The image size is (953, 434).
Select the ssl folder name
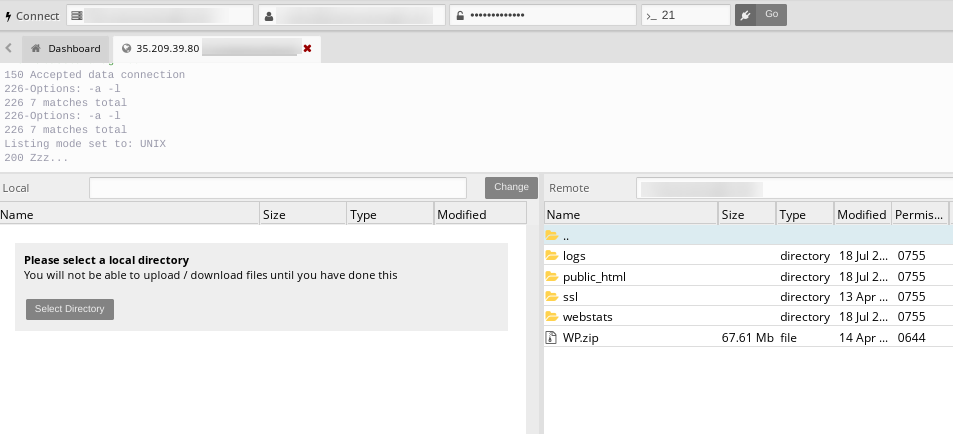[570, 297]
